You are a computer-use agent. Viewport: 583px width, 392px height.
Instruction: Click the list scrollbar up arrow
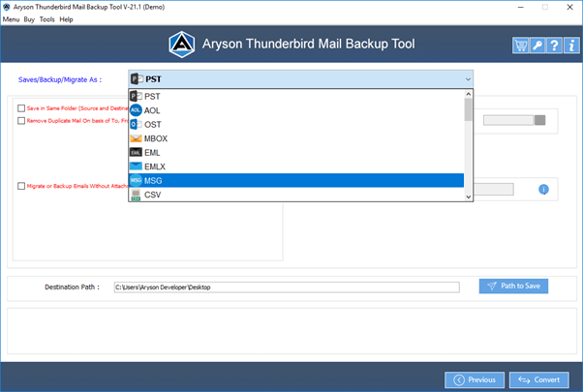click(x=469, y=94)
